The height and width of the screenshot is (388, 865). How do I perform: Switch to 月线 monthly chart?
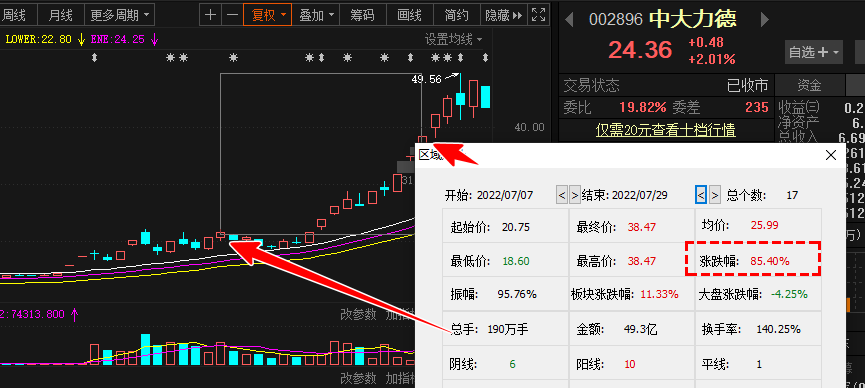coord(60,15)
